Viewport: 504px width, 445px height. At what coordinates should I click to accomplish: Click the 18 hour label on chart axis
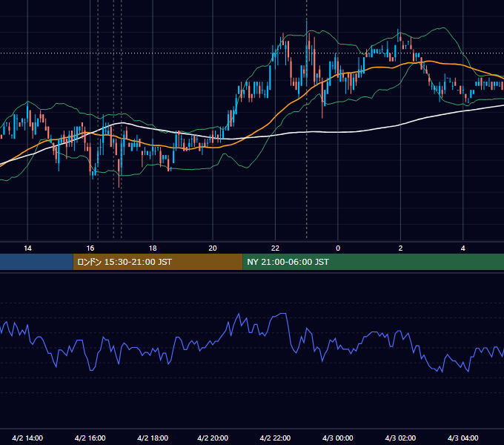tap(153, 248)
